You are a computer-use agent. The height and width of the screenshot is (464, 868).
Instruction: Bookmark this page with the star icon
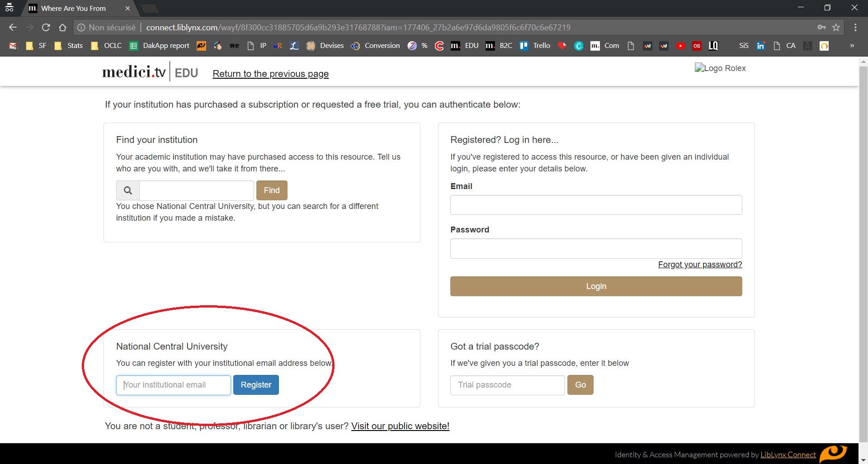(x=836, y=28)
